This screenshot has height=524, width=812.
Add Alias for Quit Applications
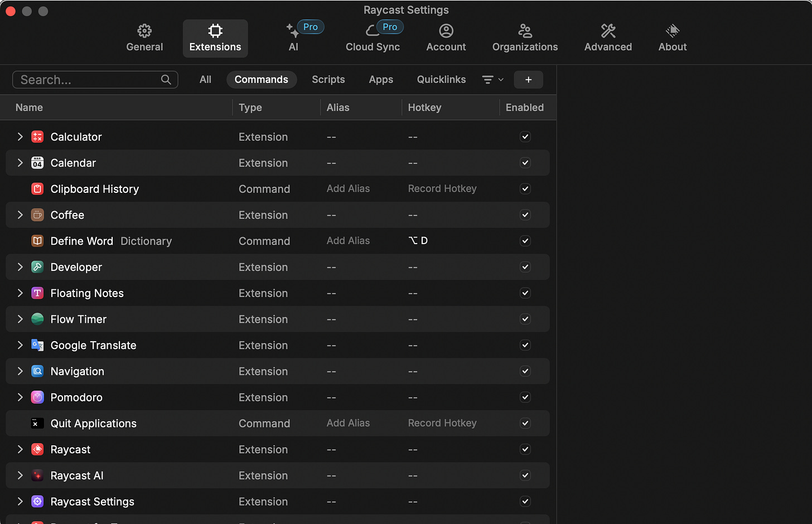pyautogui.click(x=348, y=423)
